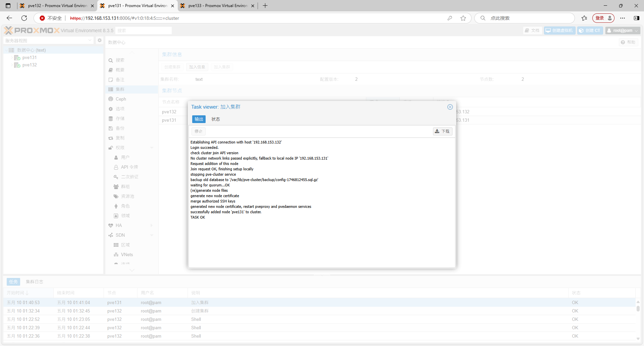Click the 角色 roles icon in the sidebar
Viewport: 644px width, 346px height.
coord(116,206)
